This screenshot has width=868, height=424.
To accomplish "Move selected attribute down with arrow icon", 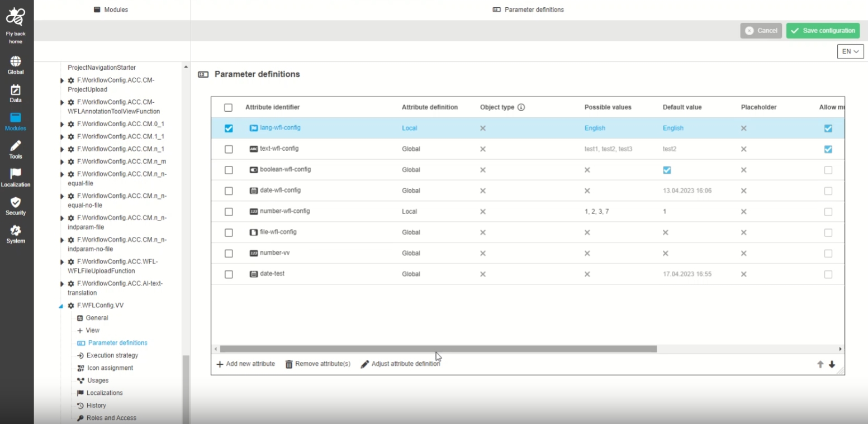I will [x=832, y=364].
